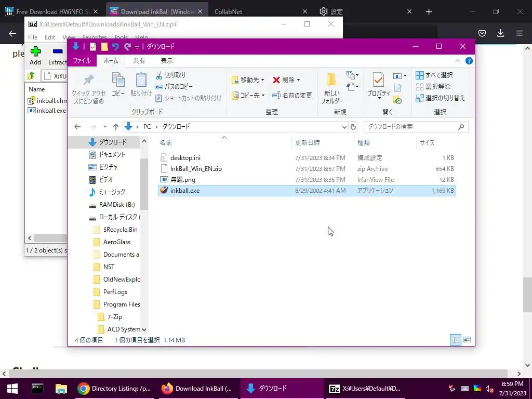532x399 pixels.
Task: Create New folder (新しいフォルダー)
Action: (332, 88)
